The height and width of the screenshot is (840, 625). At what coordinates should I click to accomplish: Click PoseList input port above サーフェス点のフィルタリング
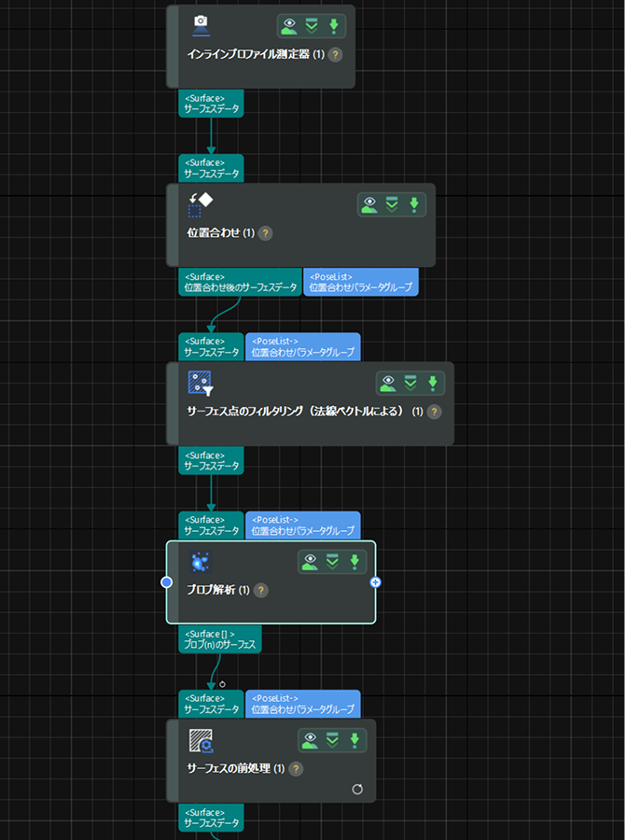pos(302,346)
